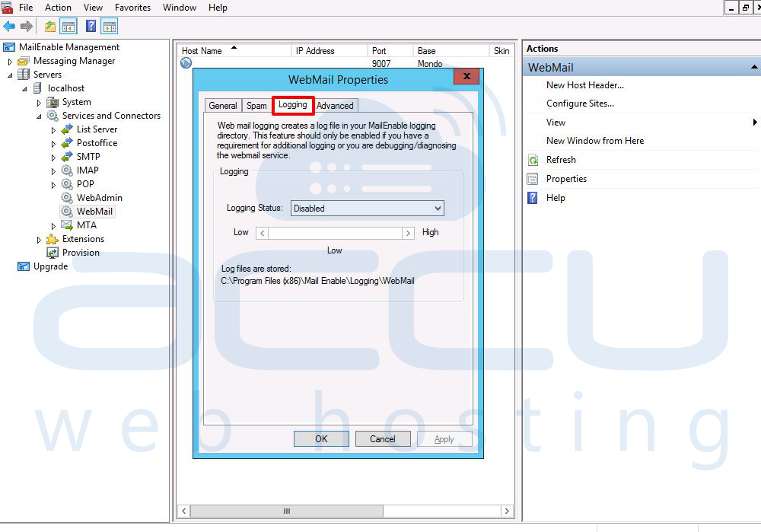761x532 pixels.
Task: Expand the MTA node
Action: [53, 226]
